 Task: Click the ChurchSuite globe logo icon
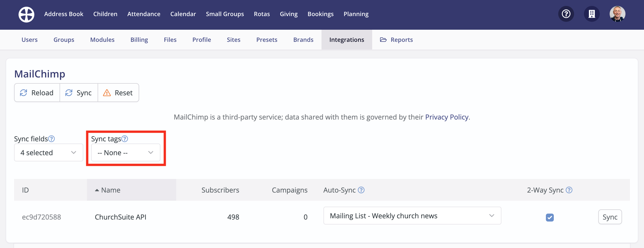(x=26, y=14)
